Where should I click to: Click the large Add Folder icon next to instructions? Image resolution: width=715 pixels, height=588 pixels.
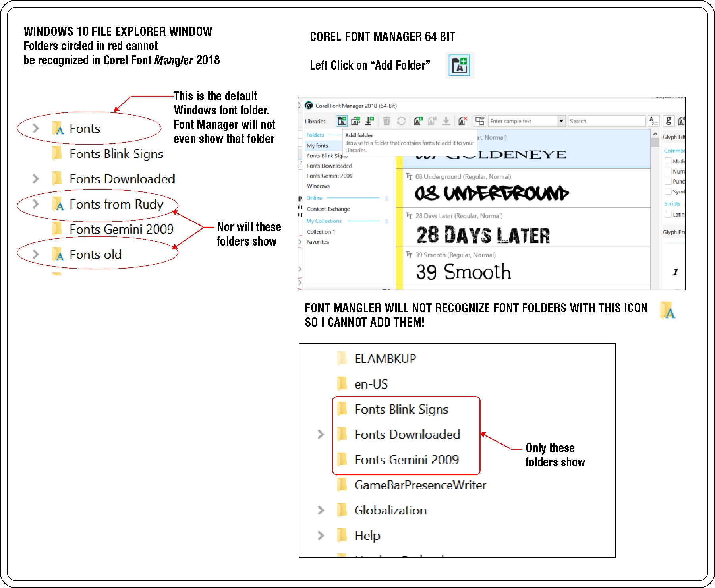(460, 65)
